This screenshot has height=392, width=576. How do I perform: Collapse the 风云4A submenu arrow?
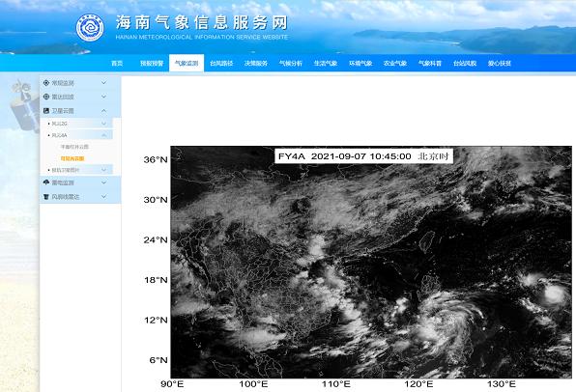click(x=104, y=135)
